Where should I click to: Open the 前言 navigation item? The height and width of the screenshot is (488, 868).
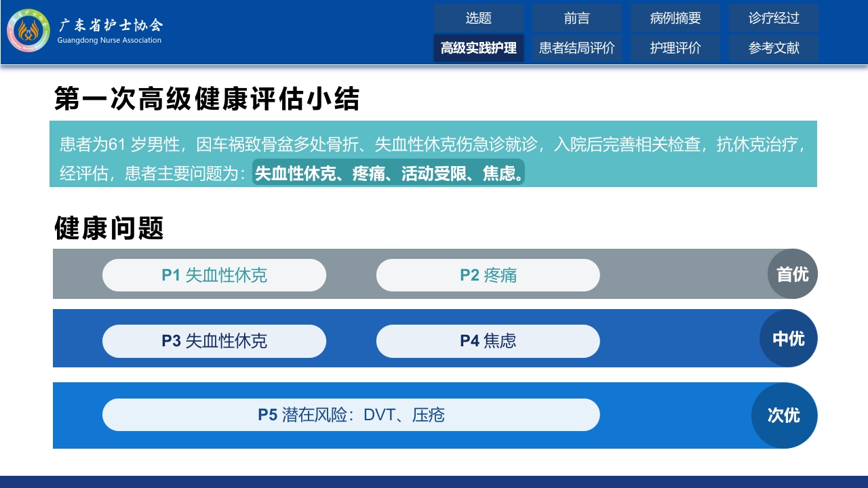[x=577, y=18]
